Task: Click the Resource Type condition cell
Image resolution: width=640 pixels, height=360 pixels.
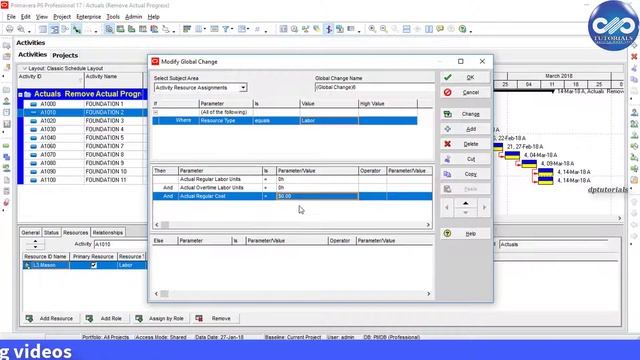Action: (x=226, y=121)
